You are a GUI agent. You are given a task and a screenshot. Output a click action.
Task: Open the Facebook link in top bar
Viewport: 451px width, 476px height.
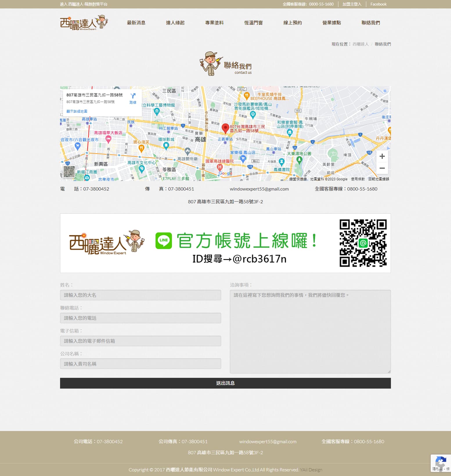(378, 4)
